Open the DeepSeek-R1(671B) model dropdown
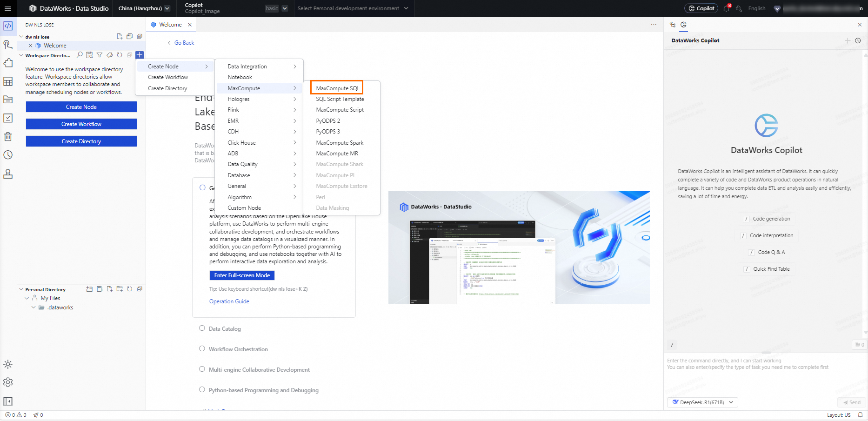Image resolution: width=868 pixels, height=421 pixels. [x=702, y=402]
